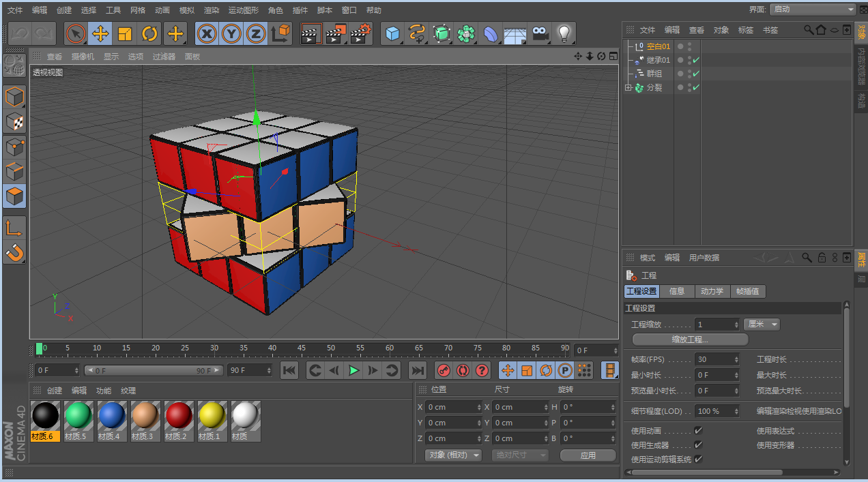Toggle the 使用运动剪辑系统 checkbox

(698, 460)
